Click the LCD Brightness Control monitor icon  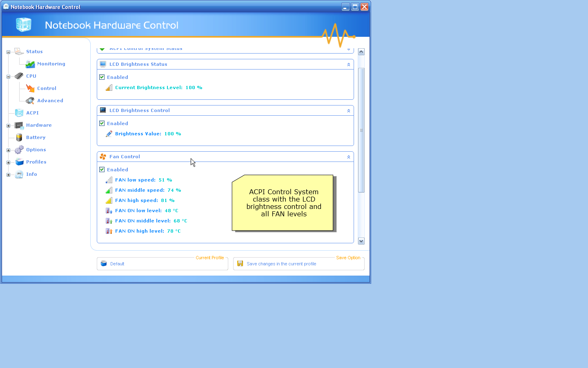click(103, 110)
